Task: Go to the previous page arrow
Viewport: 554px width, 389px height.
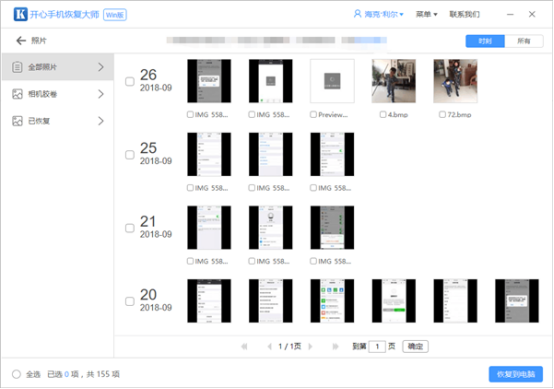Action: pos(270,347)
